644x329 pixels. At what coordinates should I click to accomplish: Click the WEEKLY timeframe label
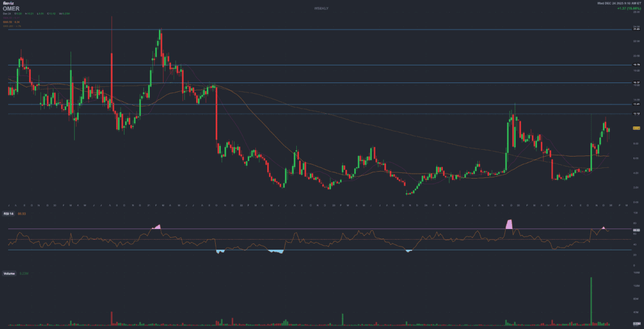pos(321,8)
